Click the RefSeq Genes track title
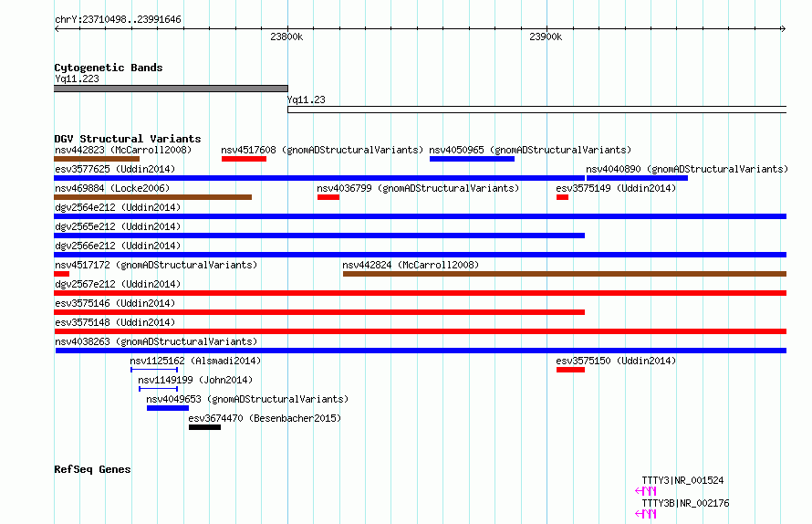Screen dimensions: 812x524 point(92,469)
